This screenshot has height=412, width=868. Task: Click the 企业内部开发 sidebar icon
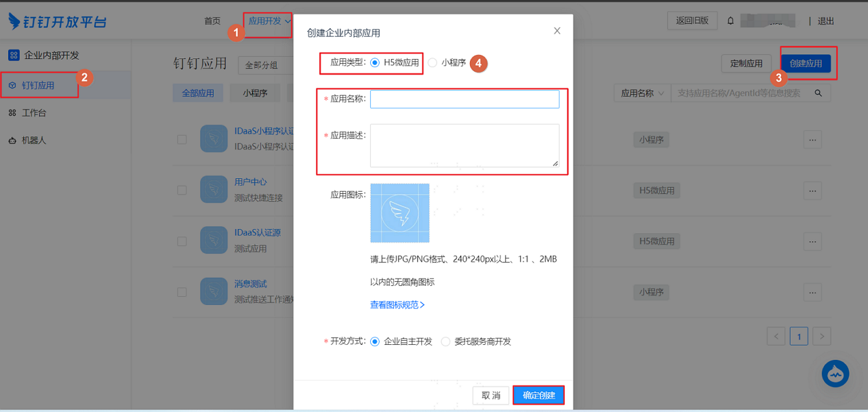coord(14,55)
